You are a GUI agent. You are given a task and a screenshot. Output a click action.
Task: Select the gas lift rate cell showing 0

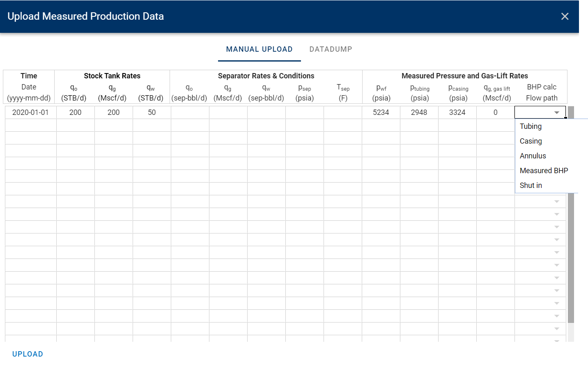point(495,112)
